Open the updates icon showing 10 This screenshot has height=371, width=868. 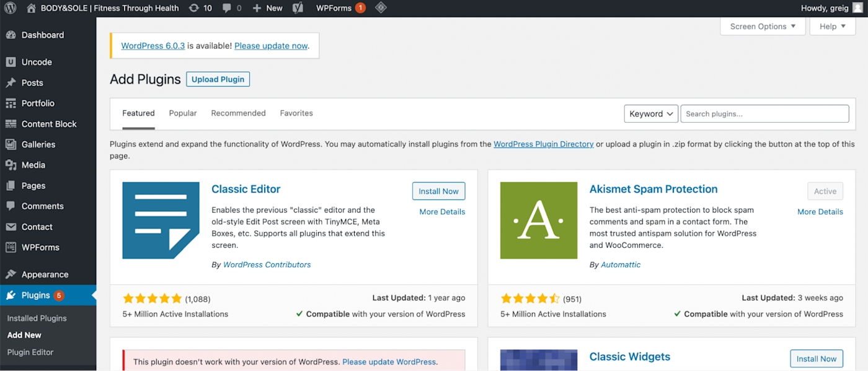194,8
